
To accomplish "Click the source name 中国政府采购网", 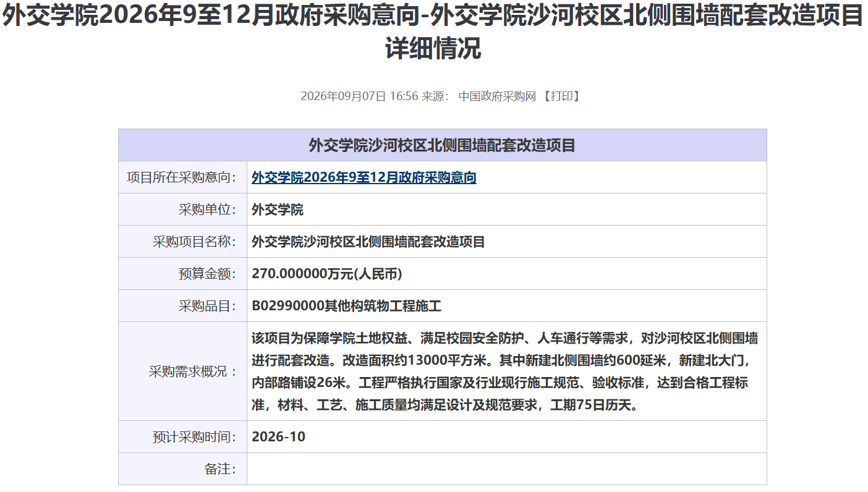I will point(497,96).
